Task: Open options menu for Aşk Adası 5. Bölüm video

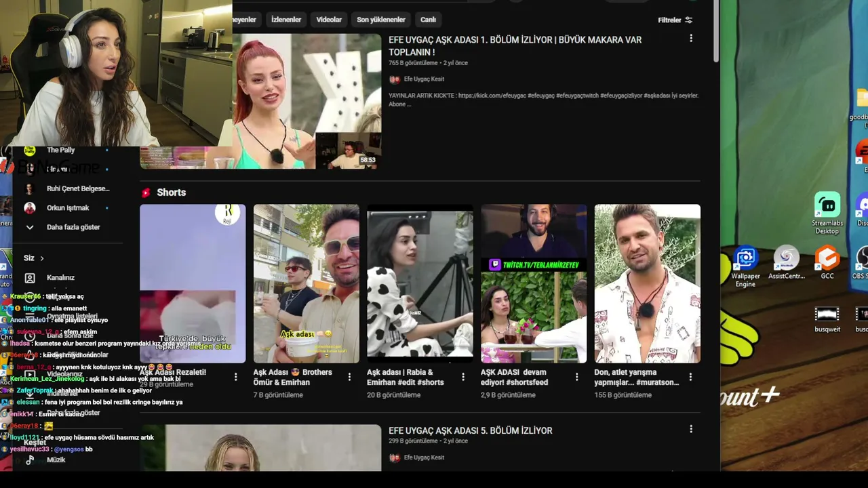Action: tap(691, 429)
